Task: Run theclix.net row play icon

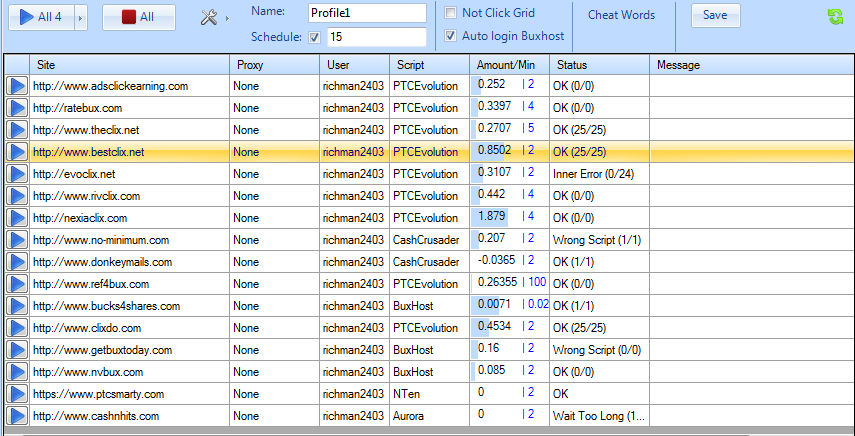Action: [17, 130]
